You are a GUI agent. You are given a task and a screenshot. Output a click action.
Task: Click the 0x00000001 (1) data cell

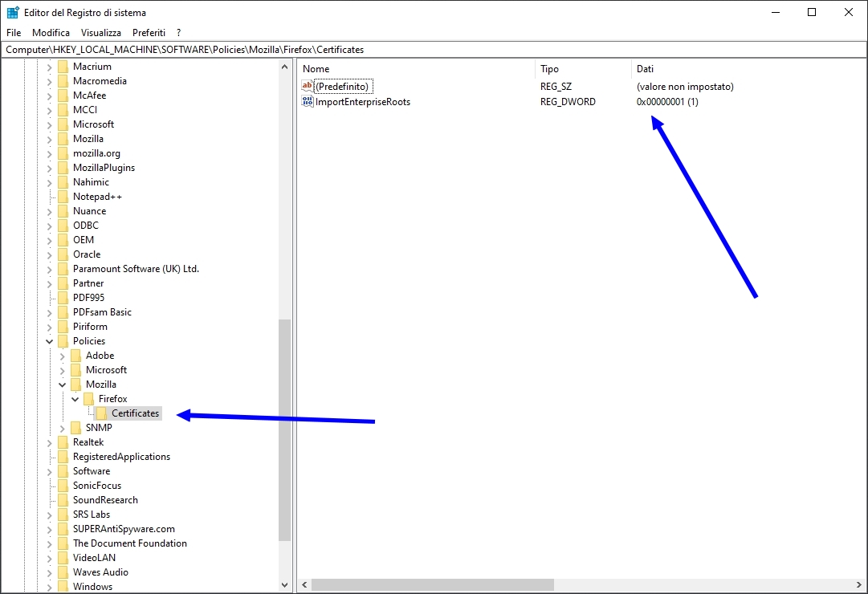(x=667, y=102)
